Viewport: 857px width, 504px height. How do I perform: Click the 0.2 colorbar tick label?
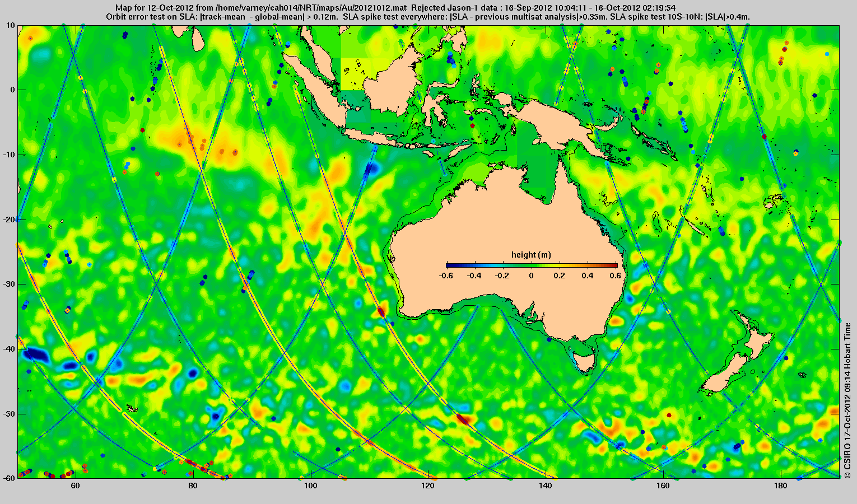tap(560, 276)
